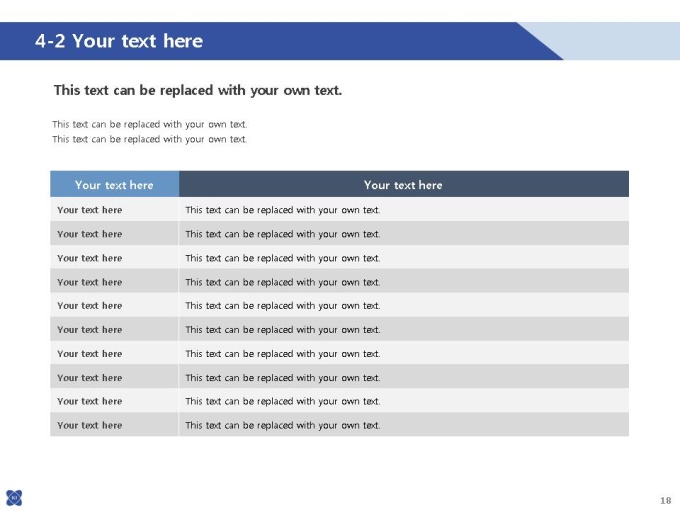This screenshot has width=680, height=510.
Task: Click the page number 18
Action: (x=666, y=500)
